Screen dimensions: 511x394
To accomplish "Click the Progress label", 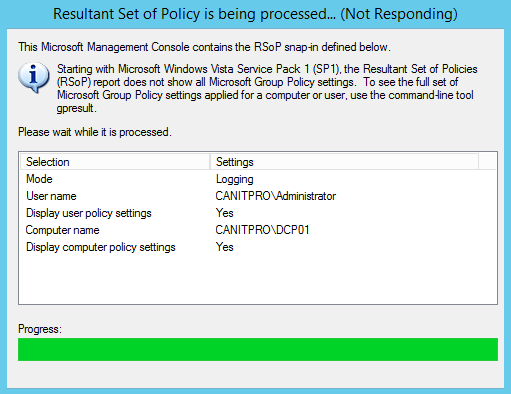I will pos(40,329).
